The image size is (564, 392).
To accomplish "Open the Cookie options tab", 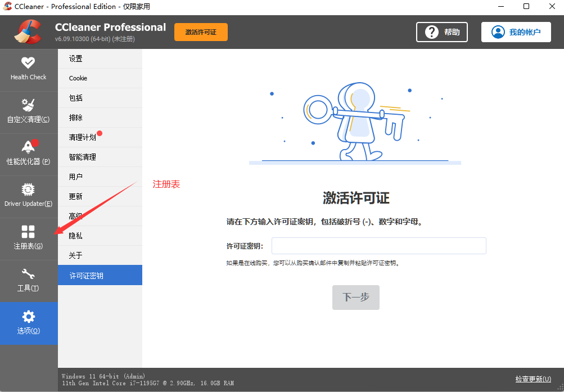I will (x=100, y=78).
